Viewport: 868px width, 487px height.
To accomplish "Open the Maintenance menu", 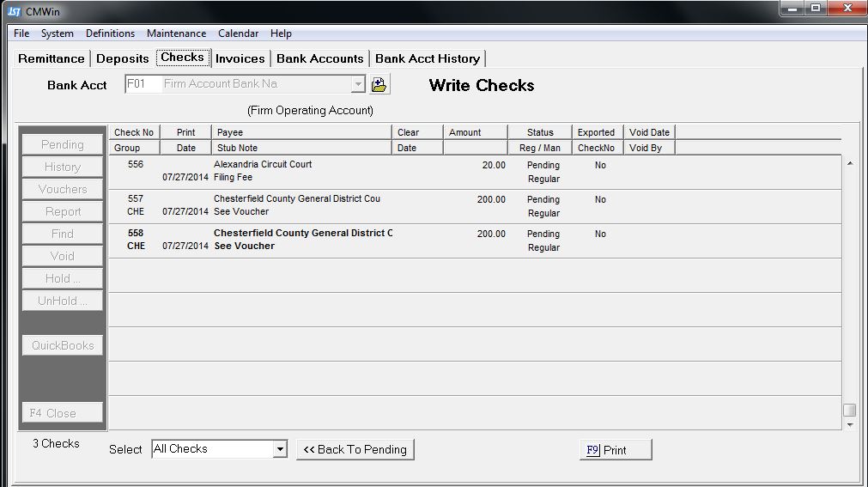I will [176, 33].
